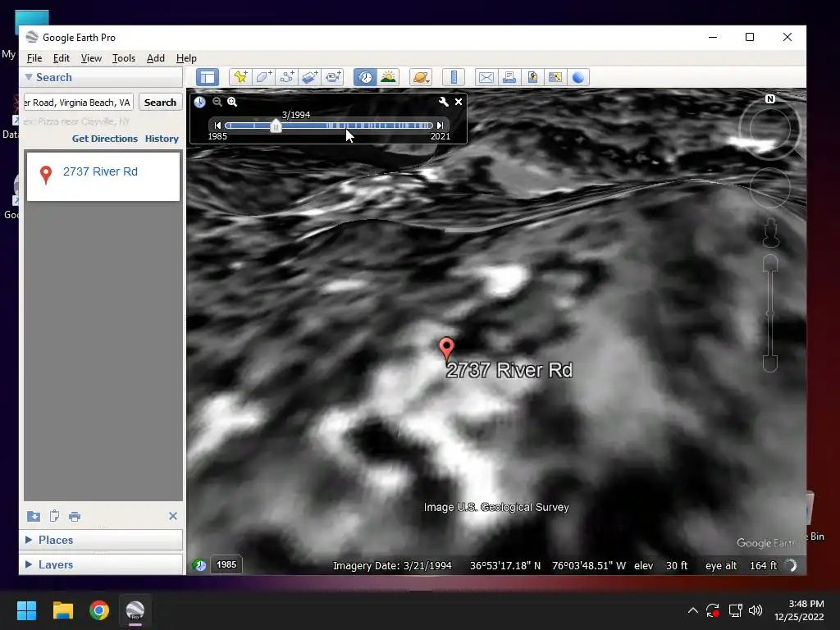Open the Tools menu

coord(124,58)
